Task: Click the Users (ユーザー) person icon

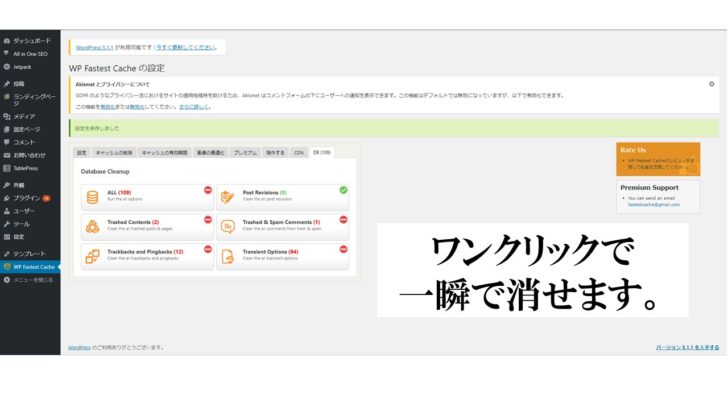Action: point(6,211)
